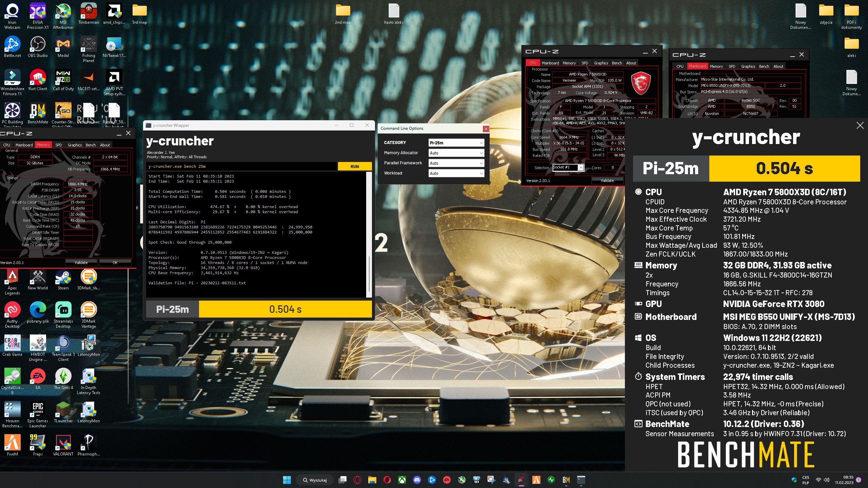Expand the Parallel Framework dropdown
The height and width of the screenshot is (488, 868).
(456, 163)
